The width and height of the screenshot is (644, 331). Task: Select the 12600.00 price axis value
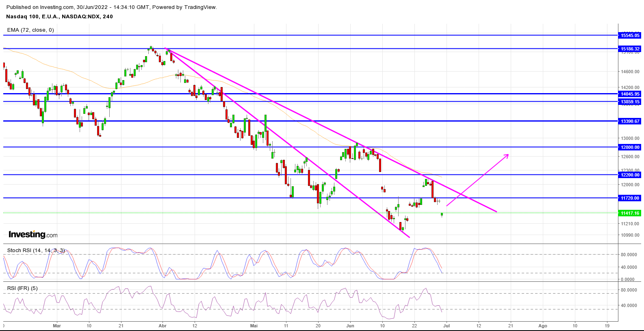point(630,157)
